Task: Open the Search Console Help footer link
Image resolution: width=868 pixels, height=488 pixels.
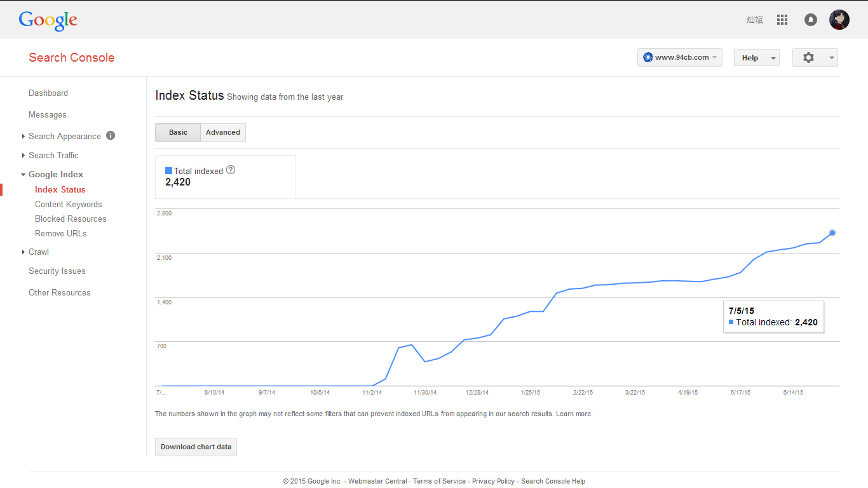Action: pos(553,481)
